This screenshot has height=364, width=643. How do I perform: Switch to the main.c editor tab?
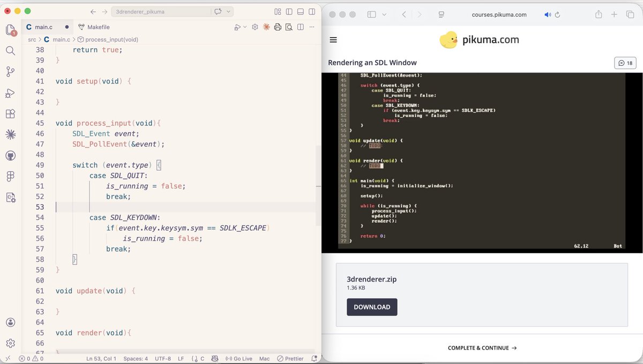click(x=43, y=27)
